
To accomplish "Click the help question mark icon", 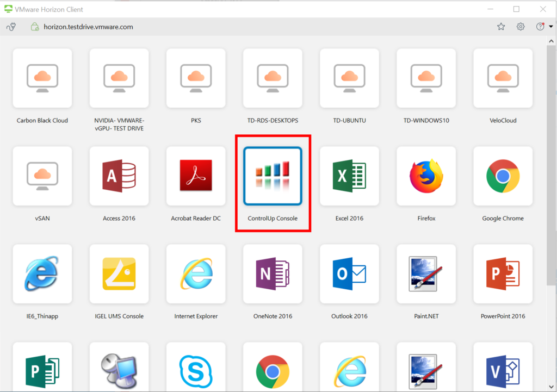I will (540, 27).
